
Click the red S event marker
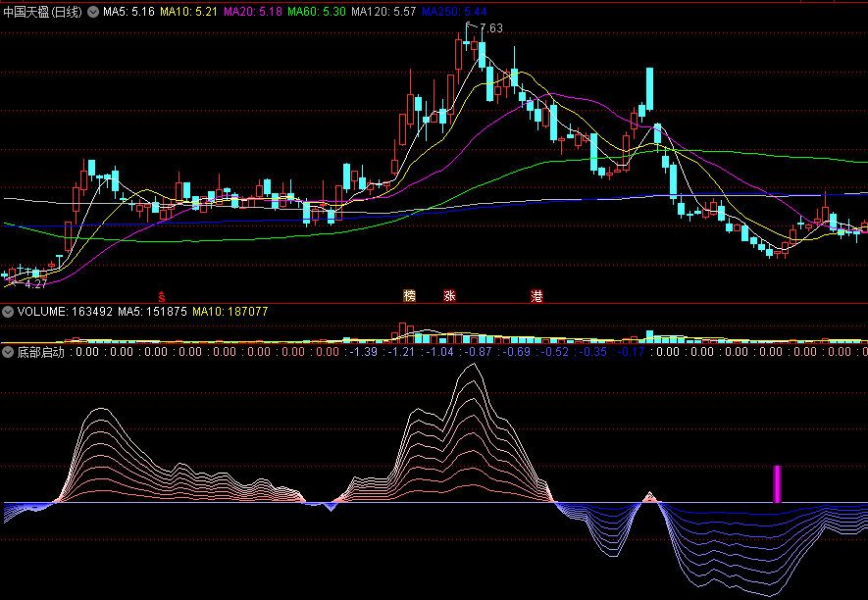(161, 297)
